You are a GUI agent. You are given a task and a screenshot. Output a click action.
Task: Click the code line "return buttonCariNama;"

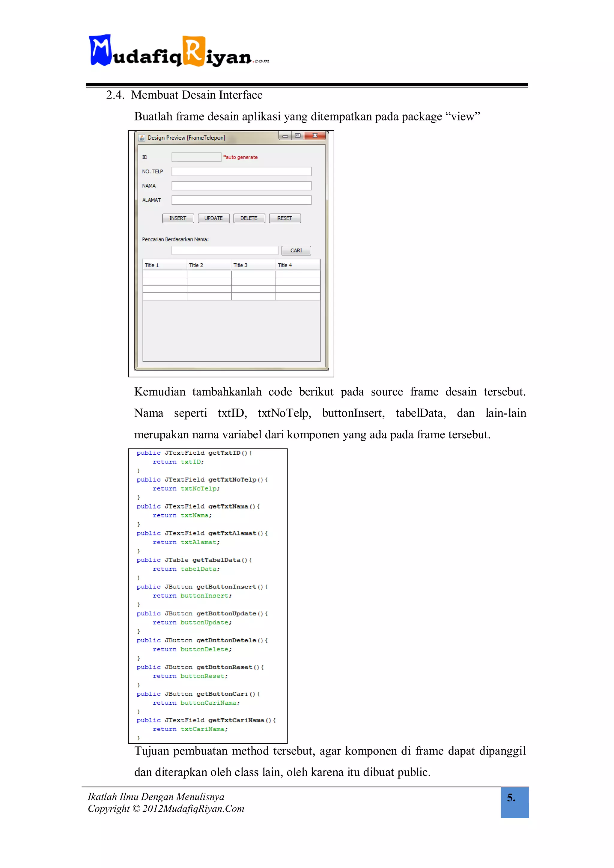[x=196, y=703]
